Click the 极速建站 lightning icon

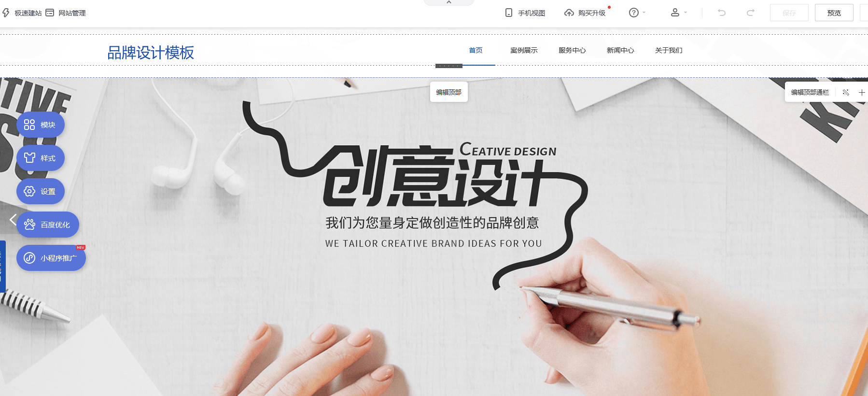click(6, 13)
